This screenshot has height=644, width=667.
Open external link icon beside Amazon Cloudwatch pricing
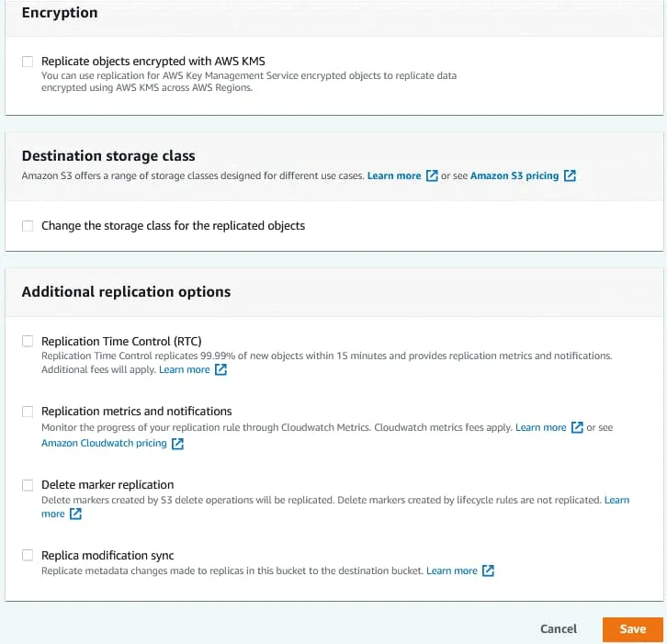(178, 444)
